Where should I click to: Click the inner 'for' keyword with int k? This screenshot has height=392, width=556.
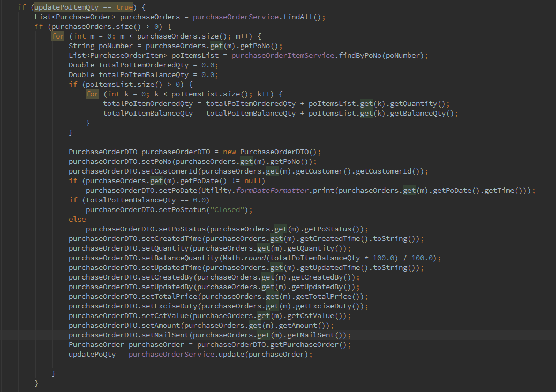tap(92, 94)
